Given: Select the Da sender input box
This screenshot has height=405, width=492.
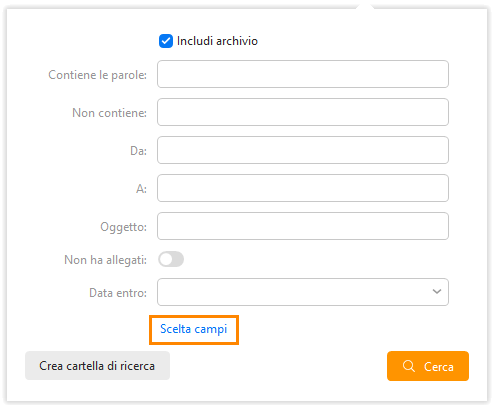Looking at the screenshot, I should click(x=303, y=150).
